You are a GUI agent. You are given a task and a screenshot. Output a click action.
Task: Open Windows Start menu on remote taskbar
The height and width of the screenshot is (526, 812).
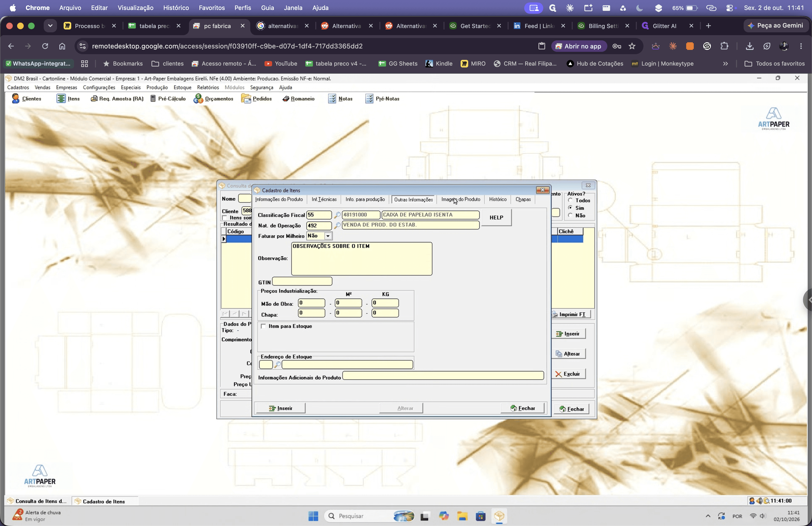click(313, 516)
